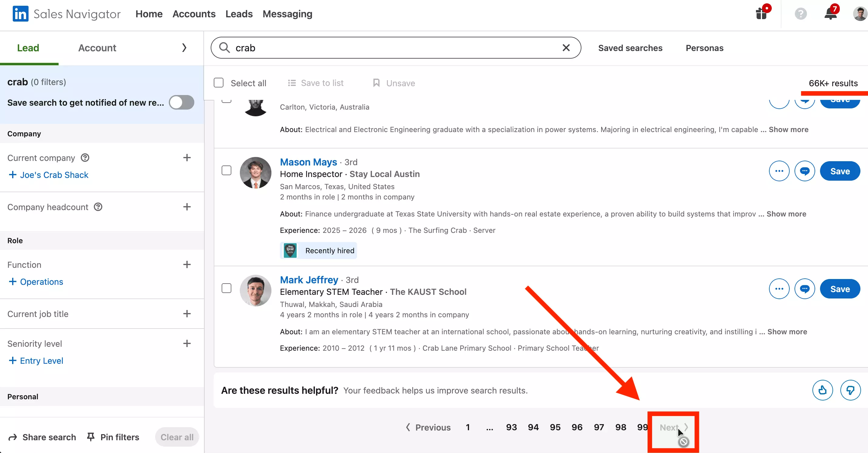Open more options for Mason Mays
Screen dimensions: 868x453
(779, 171)
